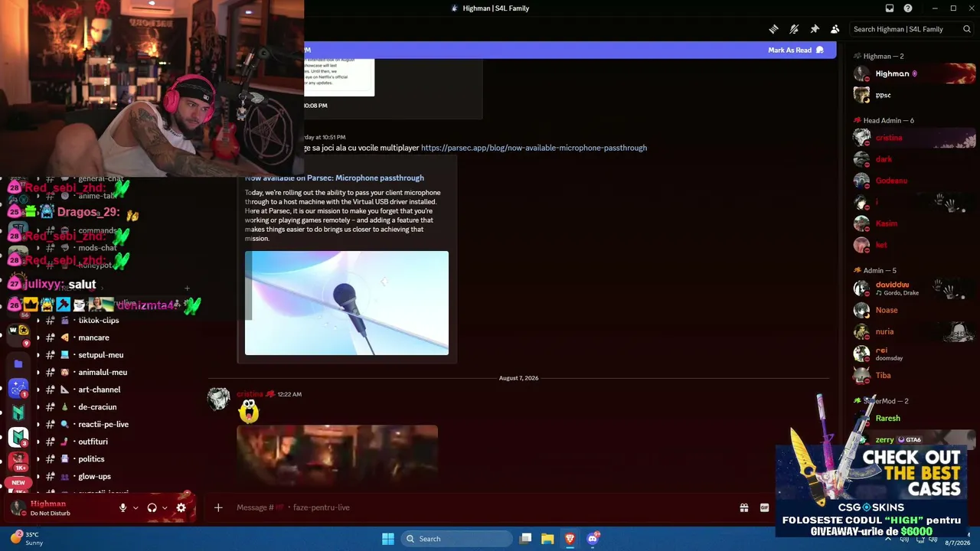Open the Threads icon in channel header
The width and height of the screenshot is (980, 551).
774,29
